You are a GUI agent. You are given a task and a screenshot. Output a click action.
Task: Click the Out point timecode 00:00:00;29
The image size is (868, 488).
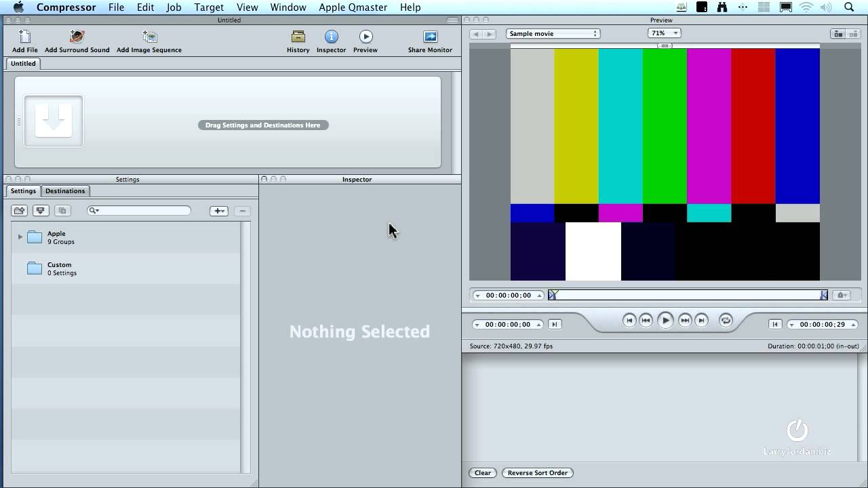coord(823,325)
